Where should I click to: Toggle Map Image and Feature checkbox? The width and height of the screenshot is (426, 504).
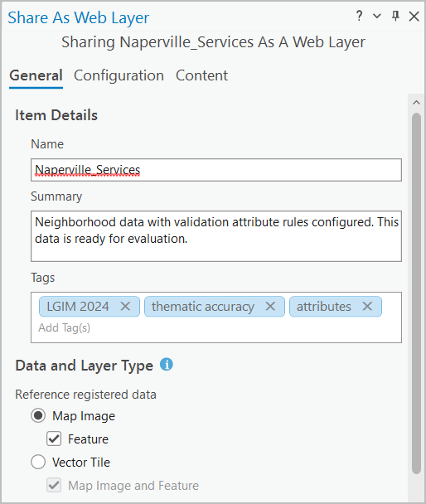coord(54,486)
